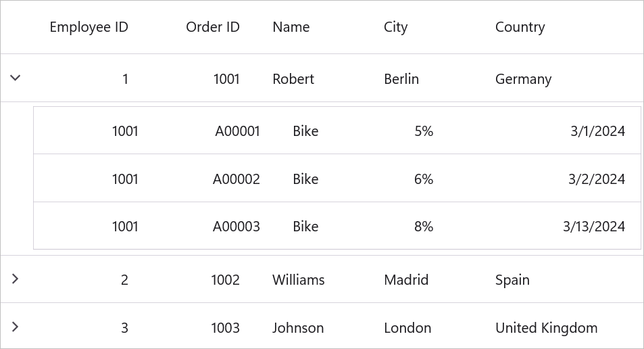
Task: Select the A00001 nested order cell
Action: tap(237, 131)
